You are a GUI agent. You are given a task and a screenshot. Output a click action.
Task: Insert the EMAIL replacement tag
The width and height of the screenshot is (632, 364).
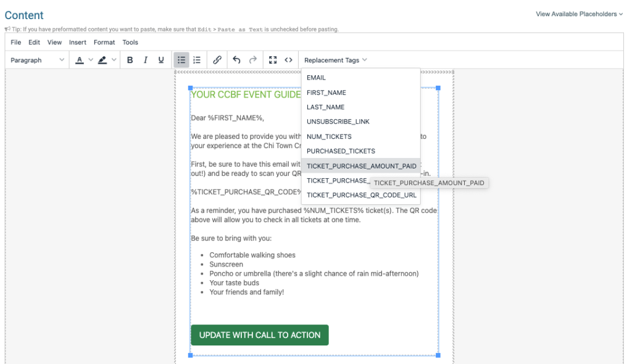[360, 78]
